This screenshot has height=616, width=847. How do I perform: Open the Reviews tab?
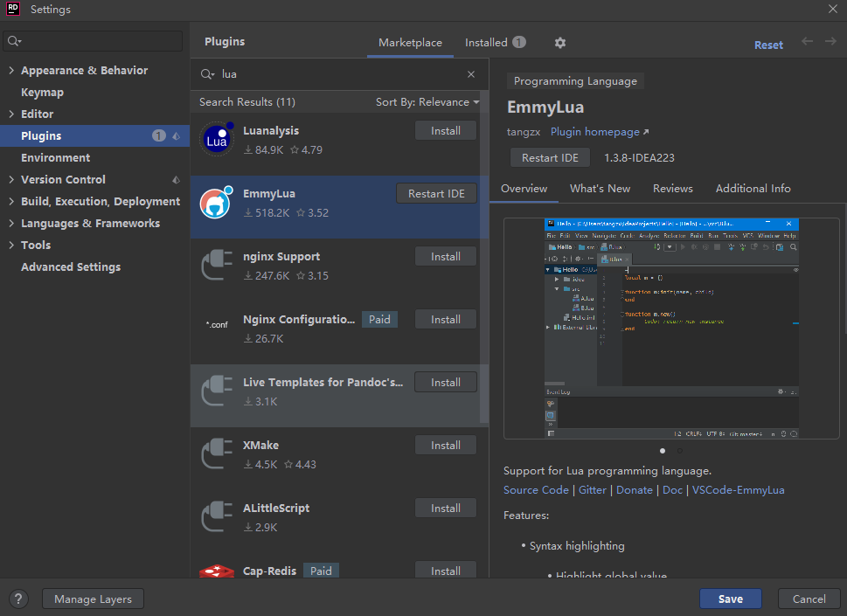[x=672, y=189]
